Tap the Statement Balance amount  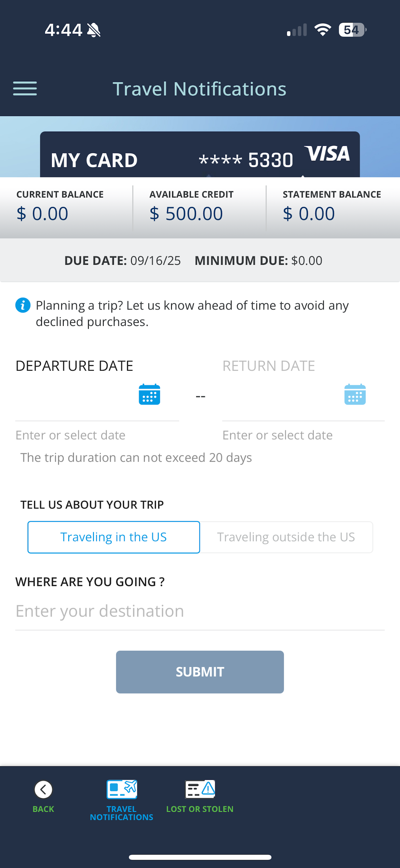coord(309,214)
